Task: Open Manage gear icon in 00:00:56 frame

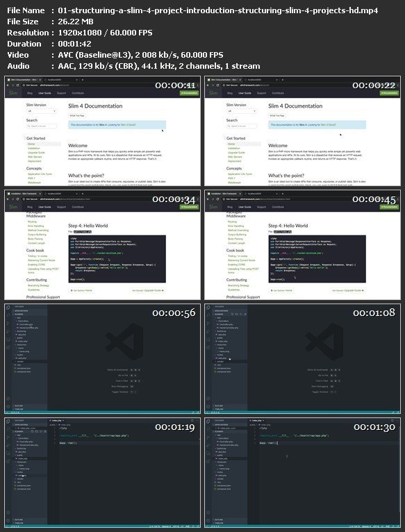Action: 8,406
